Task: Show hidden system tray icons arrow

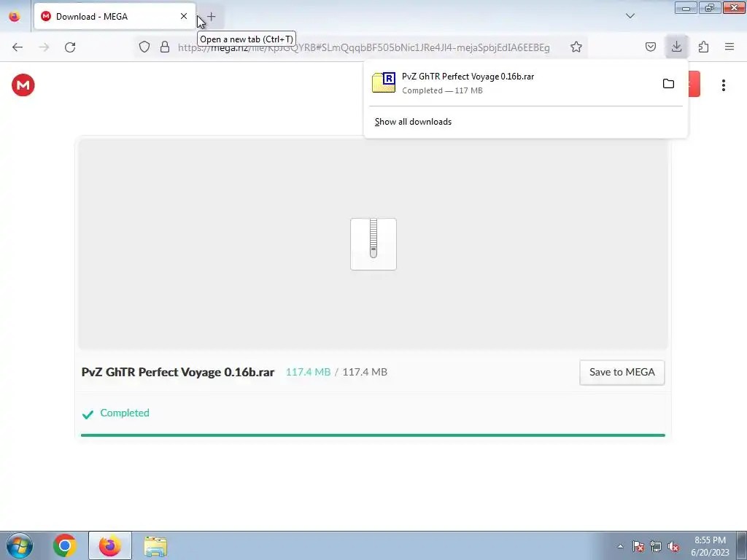Action: 620,546
